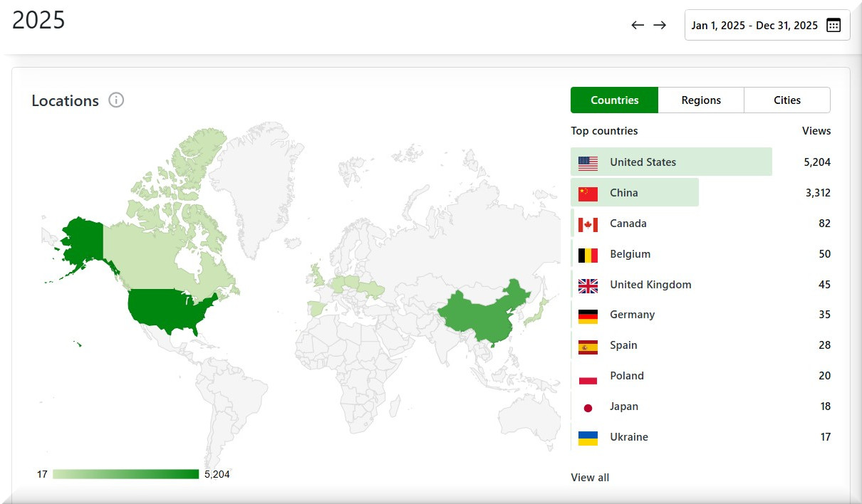Switch to the Regions tab
This screenshot has height=504, width=862.
click(x=701, y=100)
